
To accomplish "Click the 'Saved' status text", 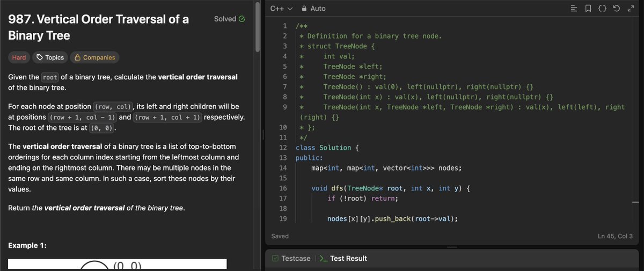I will 280,236.
